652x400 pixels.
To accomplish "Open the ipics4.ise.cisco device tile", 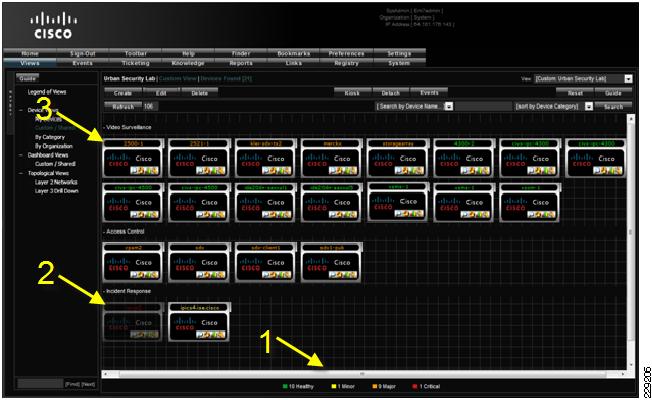I will point(199,322).
